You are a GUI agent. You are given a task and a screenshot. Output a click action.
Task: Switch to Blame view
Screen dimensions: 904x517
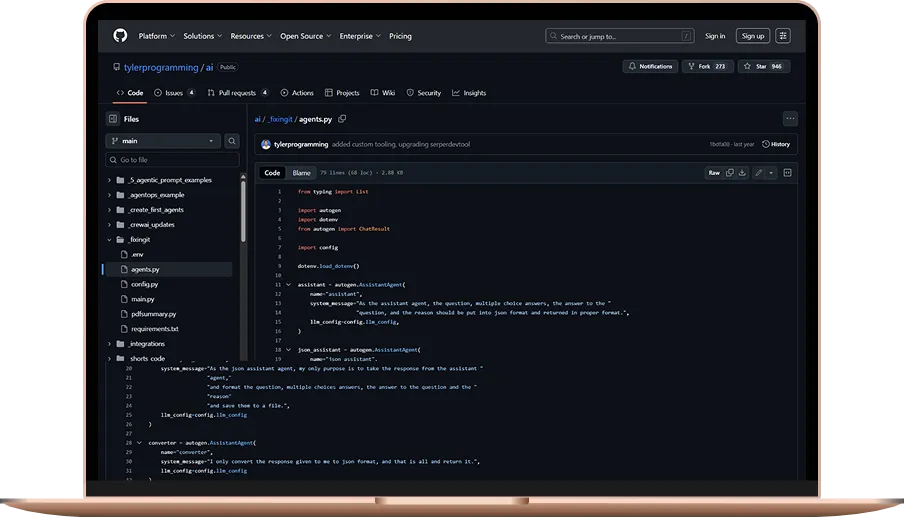click(302, 173)
